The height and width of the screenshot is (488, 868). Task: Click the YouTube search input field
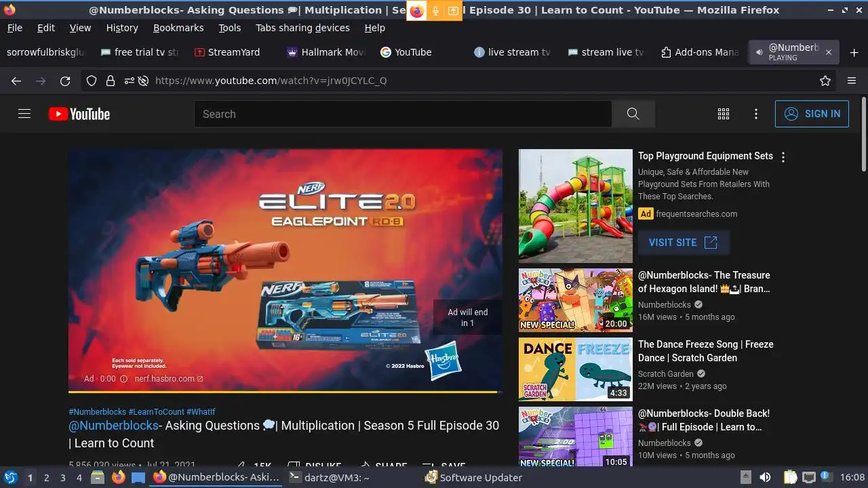[403, 114]
